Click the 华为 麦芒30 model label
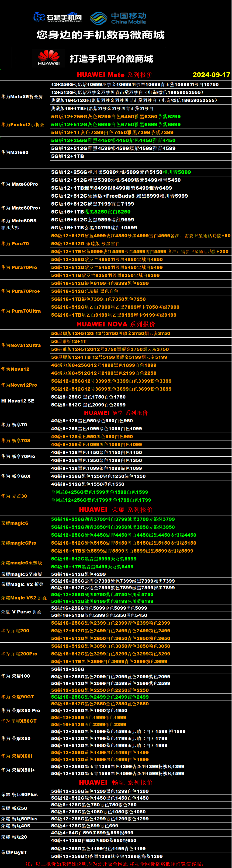This screenshot has height=868, width=232. 14,496
